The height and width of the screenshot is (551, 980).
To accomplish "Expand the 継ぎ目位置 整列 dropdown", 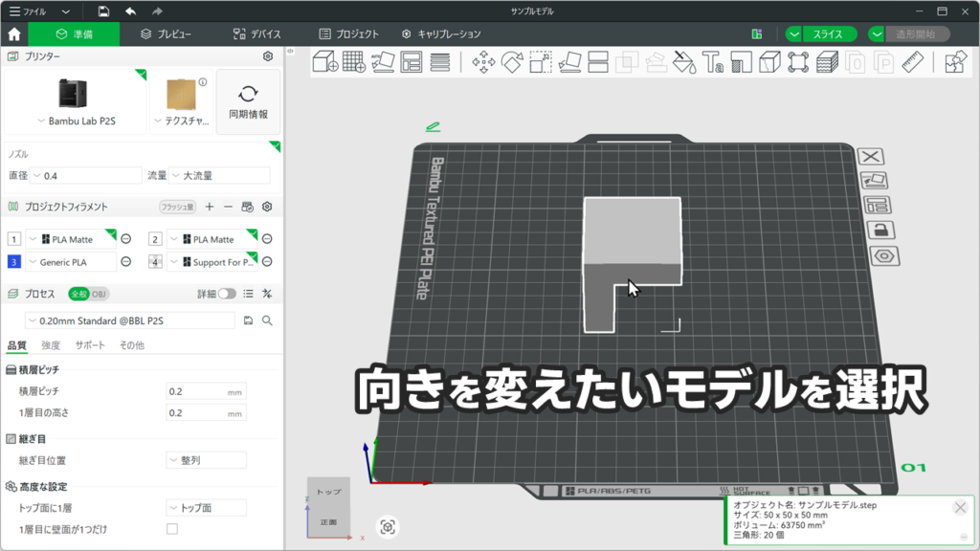I will pos(206,460).
